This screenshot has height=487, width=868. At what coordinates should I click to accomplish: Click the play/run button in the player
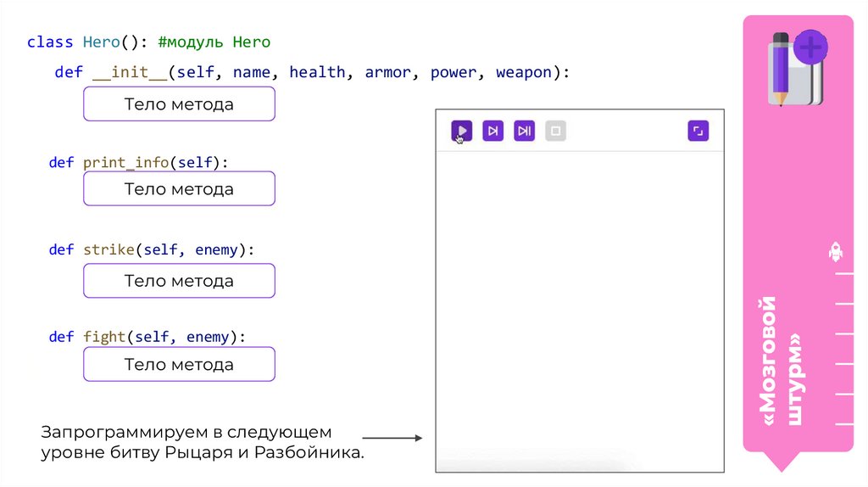click(x=462, y=132)
